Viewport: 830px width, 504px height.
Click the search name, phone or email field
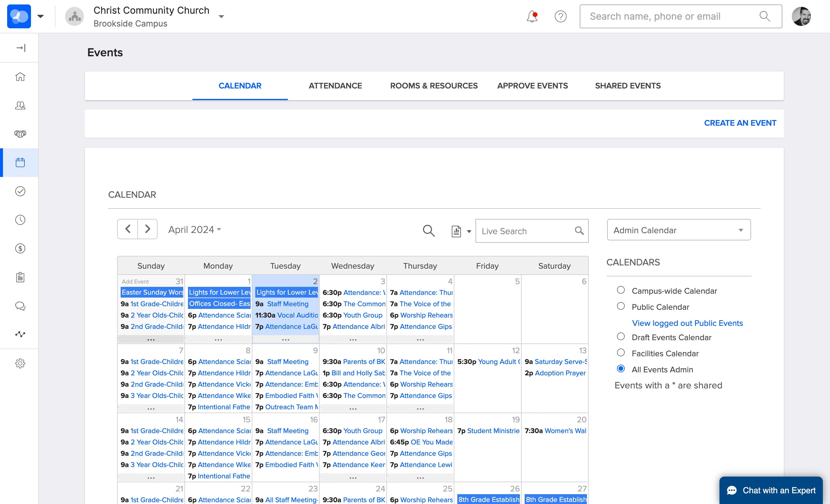(x=681, y=16)
